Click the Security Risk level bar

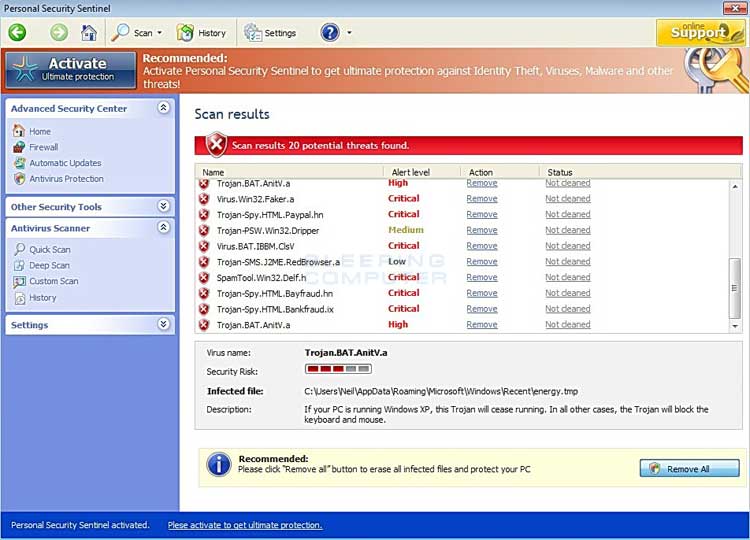[x=338, y=369]
